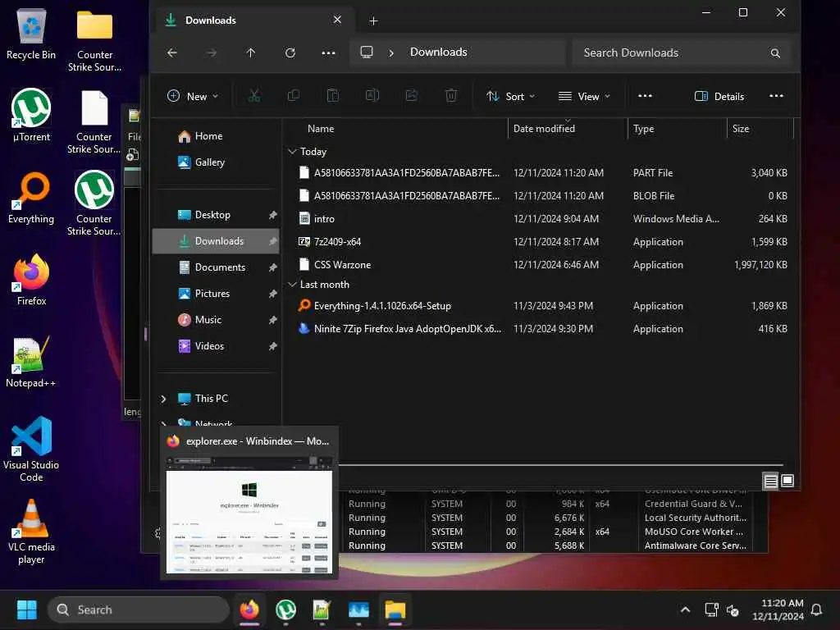Image resolution: width=840 pixels, height=630 pixels.
Task: Open Documents in navigation pane
Action: click(x=216, y=267)
